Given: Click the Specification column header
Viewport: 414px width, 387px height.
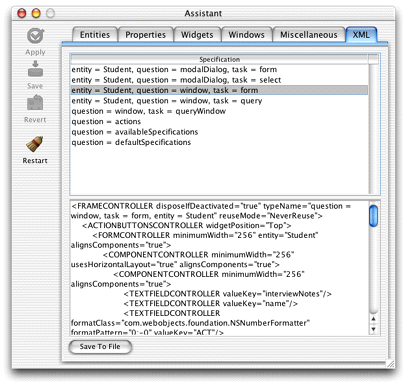Looking at the screenshot, I should [219, 59].
